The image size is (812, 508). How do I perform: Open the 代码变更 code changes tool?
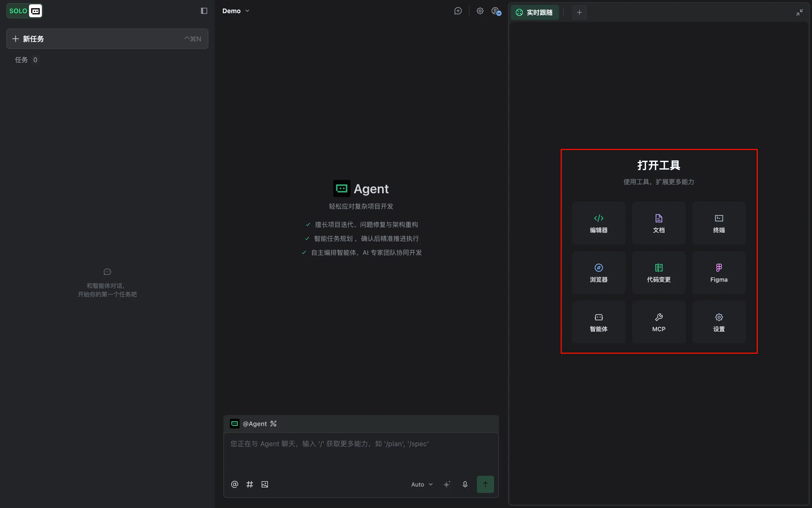[x=659, y=273]
